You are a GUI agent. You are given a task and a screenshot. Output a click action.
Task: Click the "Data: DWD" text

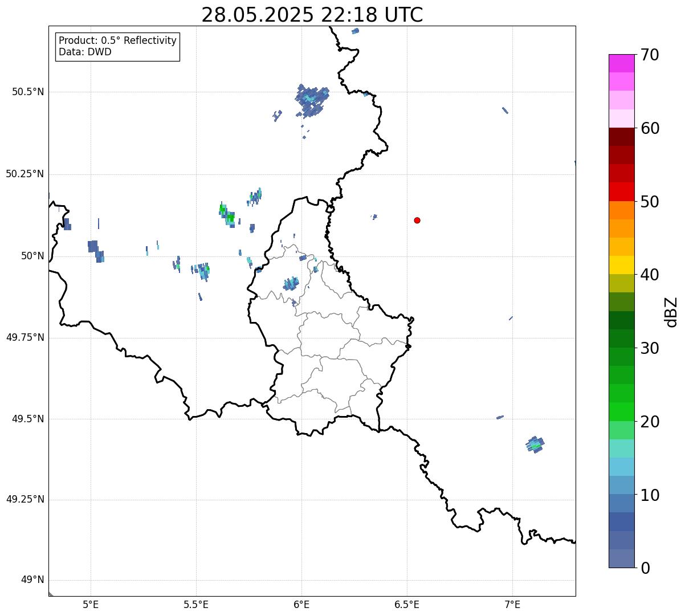click(85, 52)
